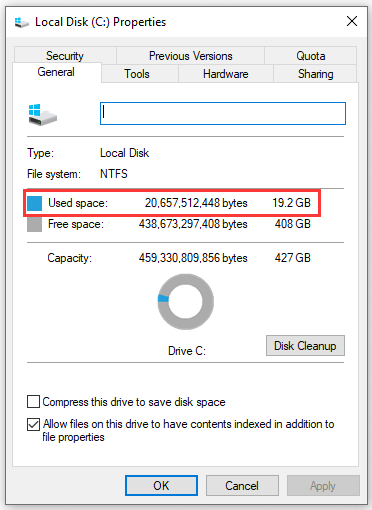372x510 pixels.
Task: Select the Quota tab
Action: (311, 56)
